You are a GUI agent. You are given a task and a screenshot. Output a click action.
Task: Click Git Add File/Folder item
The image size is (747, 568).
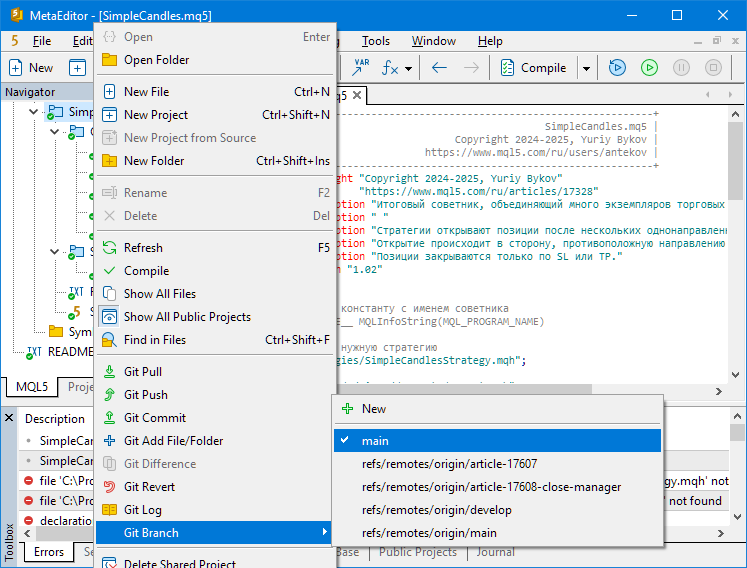pos(215,441)
